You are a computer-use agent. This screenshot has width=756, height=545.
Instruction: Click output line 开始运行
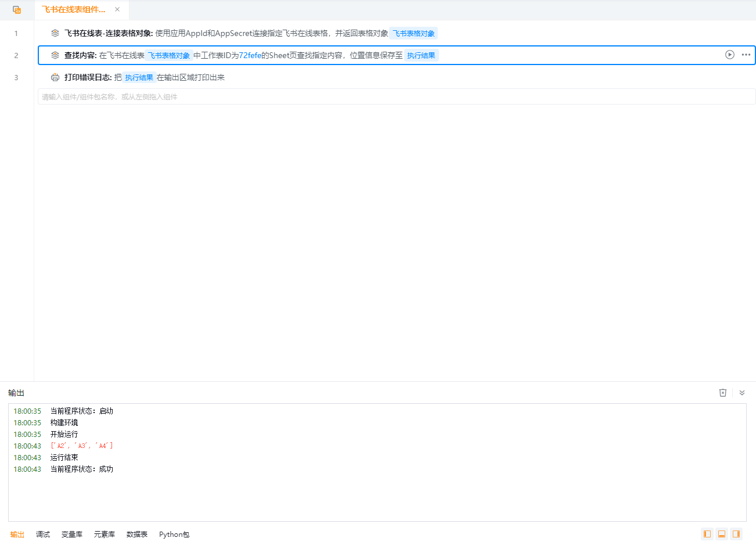click(64, 434)
